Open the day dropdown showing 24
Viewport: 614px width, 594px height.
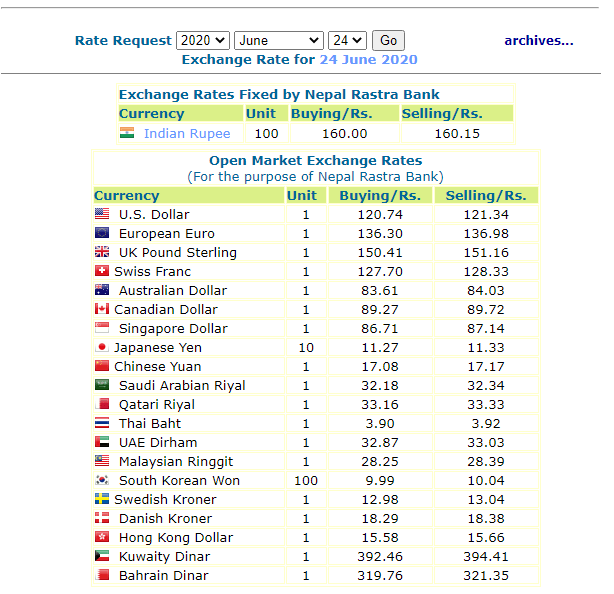click(347, 41)
